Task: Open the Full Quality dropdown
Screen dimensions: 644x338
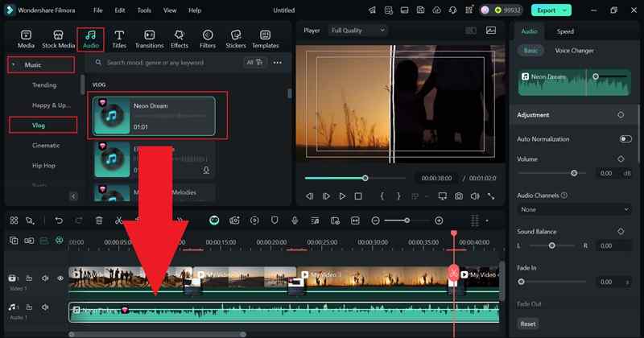Action: (x=358, y=31)
